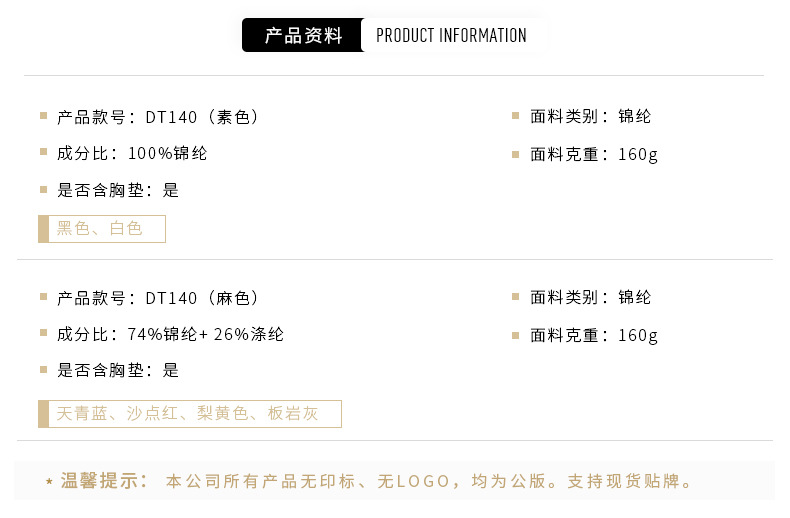The width and height of the screenshot is (790, 518).
Task: Click the bullet beside 面料类别 in the 素色 section
Action: pos(516,116)
